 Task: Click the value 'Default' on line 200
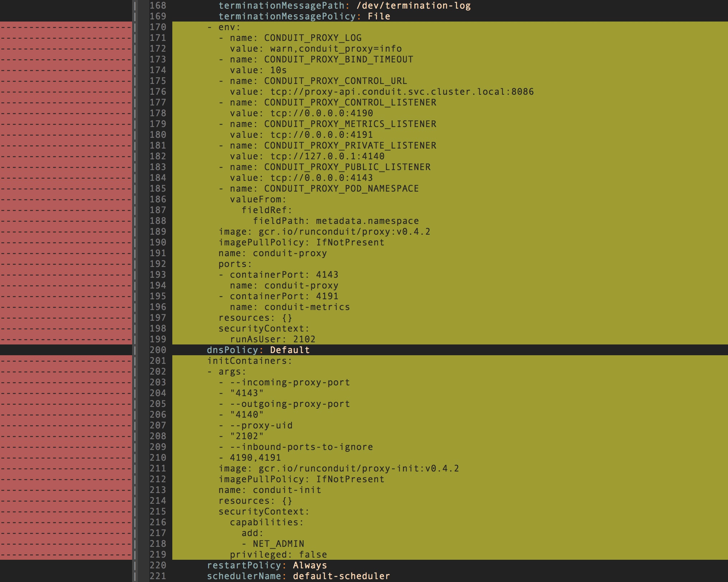click(290, 350)
